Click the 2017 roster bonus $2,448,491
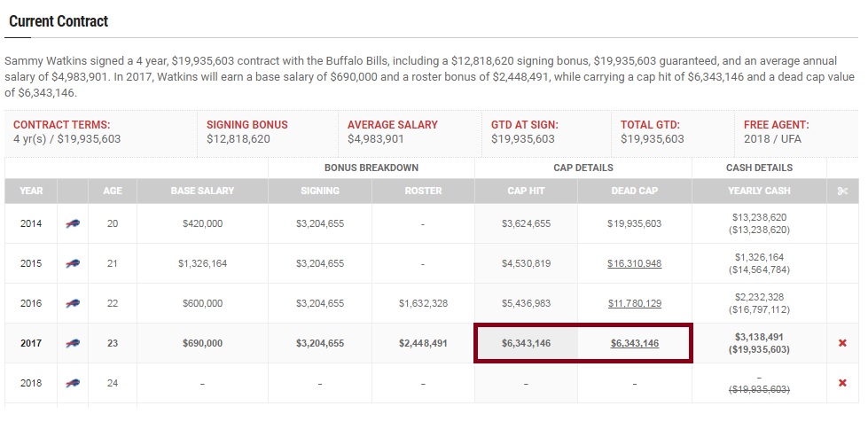 [423, 343]
